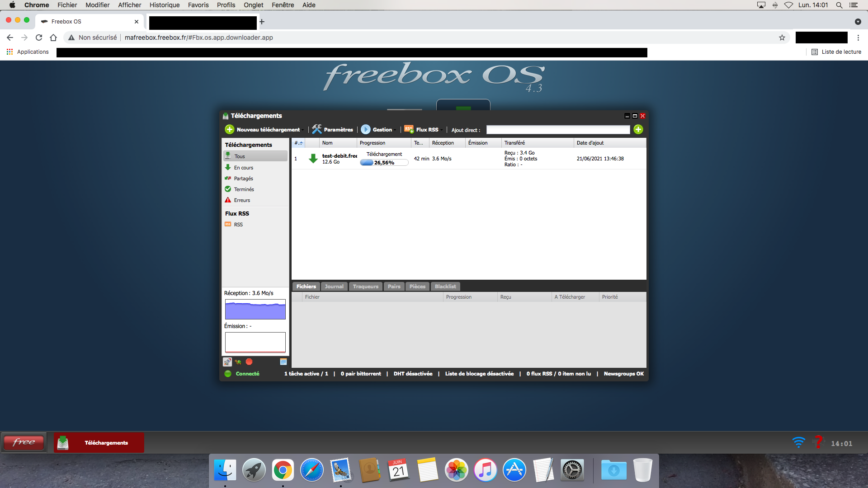Select the 'En cours' downloads filter
The width and height of the screenshot is (868, 488).
(255, 168)
